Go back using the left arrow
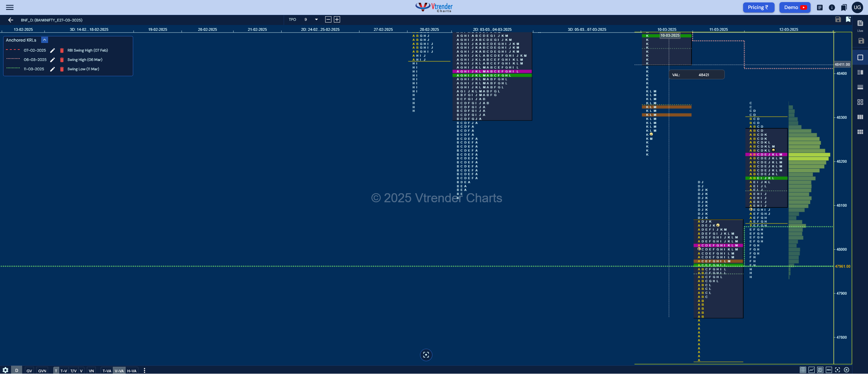Screen dimensions: 868x374 click(x=10, y=20)
